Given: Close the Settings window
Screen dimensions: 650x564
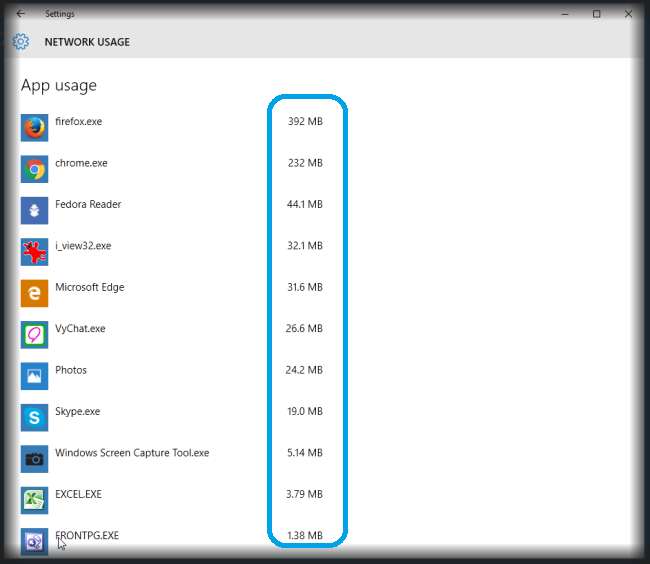Looking at the screenshot, I should 628,14.
